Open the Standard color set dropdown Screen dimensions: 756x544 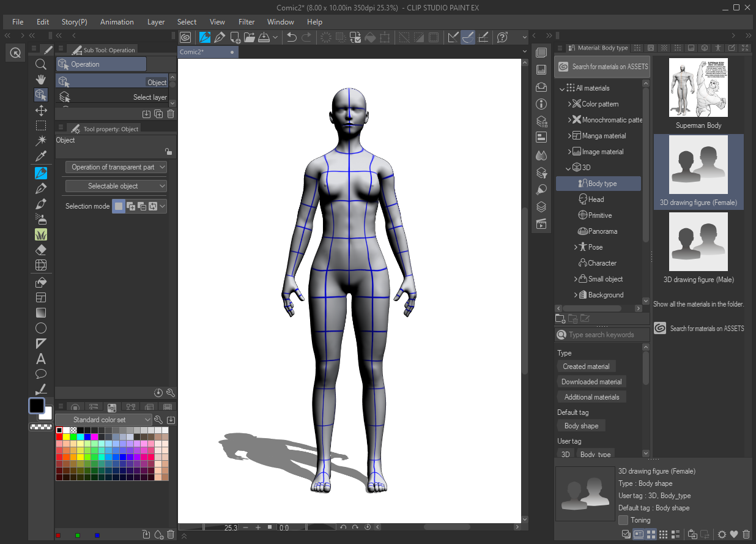[103, 420]
